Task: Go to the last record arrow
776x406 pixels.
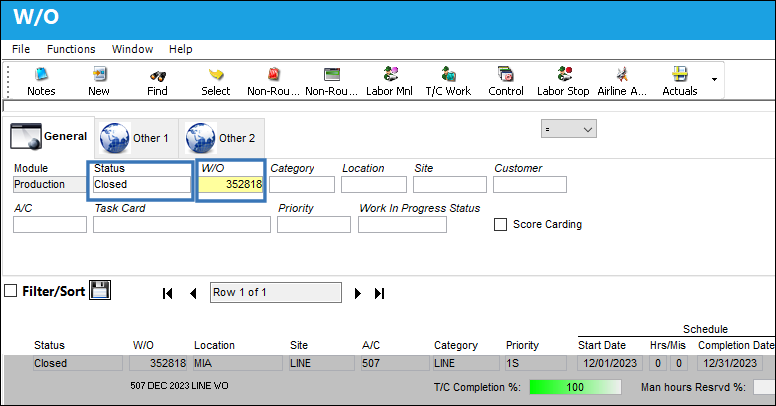Action: pos(380,293)
